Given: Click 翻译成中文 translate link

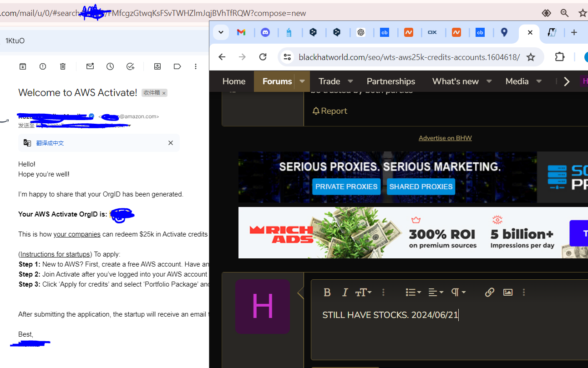Looking at the screenshot, I should point(50,143).
